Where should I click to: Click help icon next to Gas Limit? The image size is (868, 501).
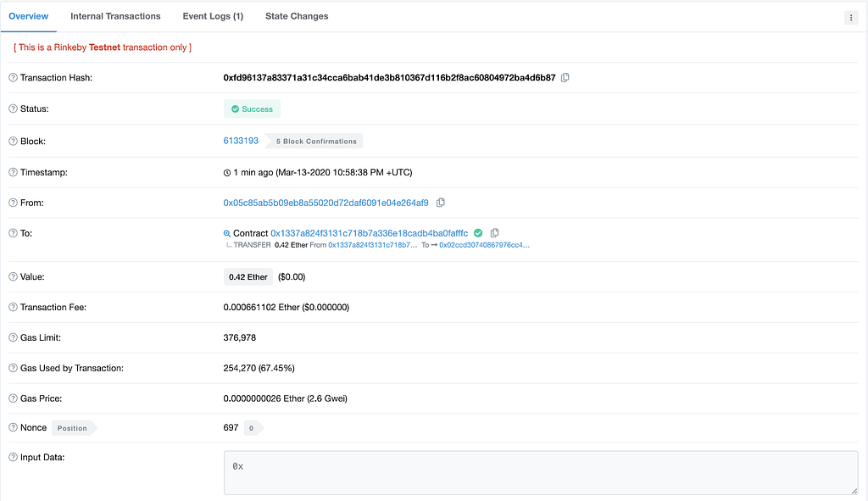coord(14,337)
